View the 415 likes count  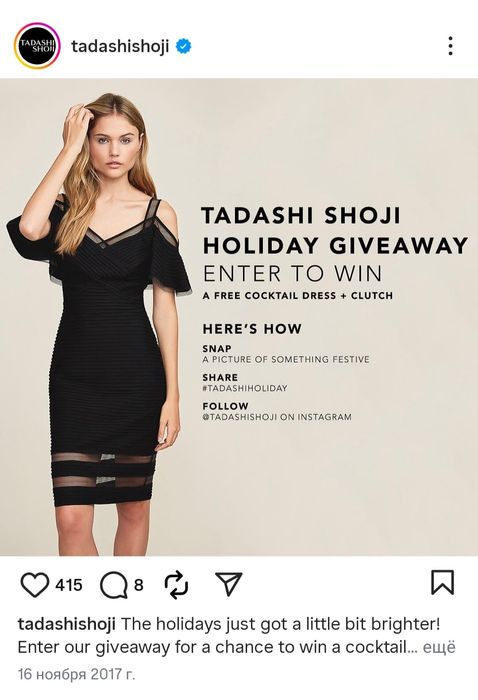pyautogui.click(x=69, y=585)
